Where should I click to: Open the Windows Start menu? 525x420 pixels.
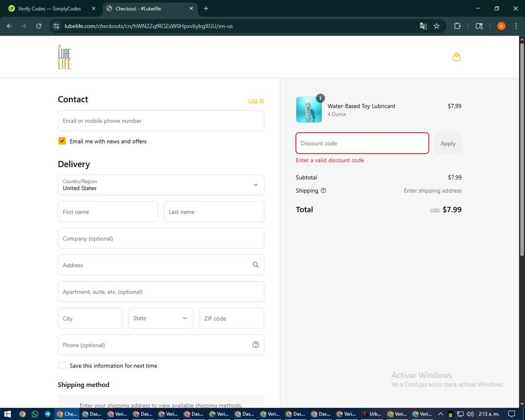tap(7, 414)
